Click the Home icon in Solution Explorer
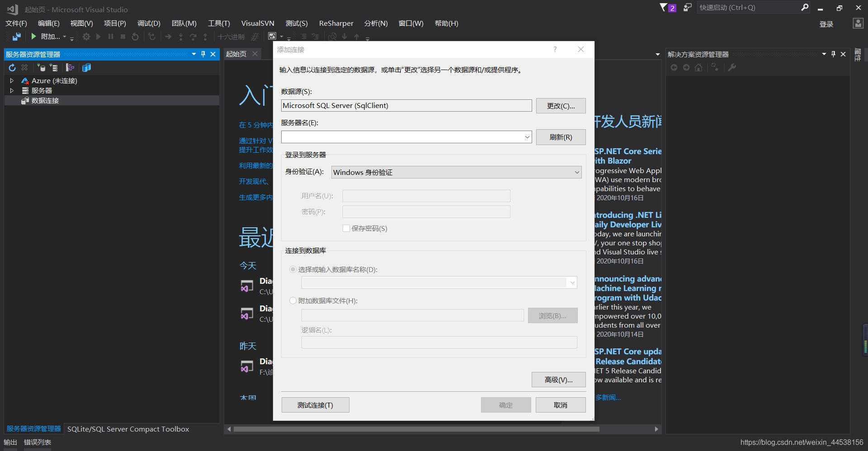The height and width of the screenshot is (451, 868). click(698, 67)
